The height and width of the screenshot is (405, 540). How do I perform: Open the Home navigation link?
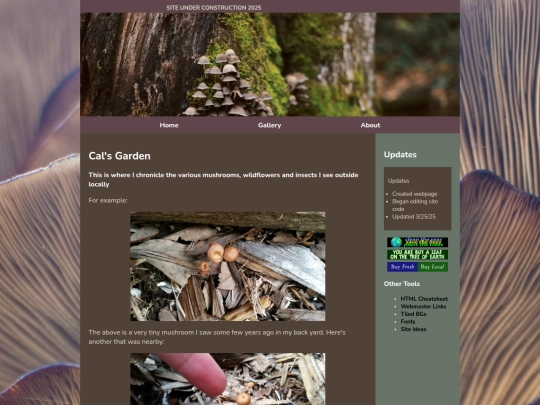tap(169, 125)
